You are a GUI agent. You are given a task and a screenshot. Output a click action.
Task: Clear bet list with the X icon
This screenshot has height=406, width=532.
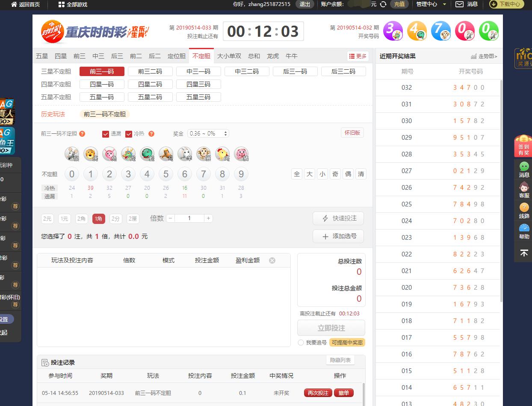272,260
